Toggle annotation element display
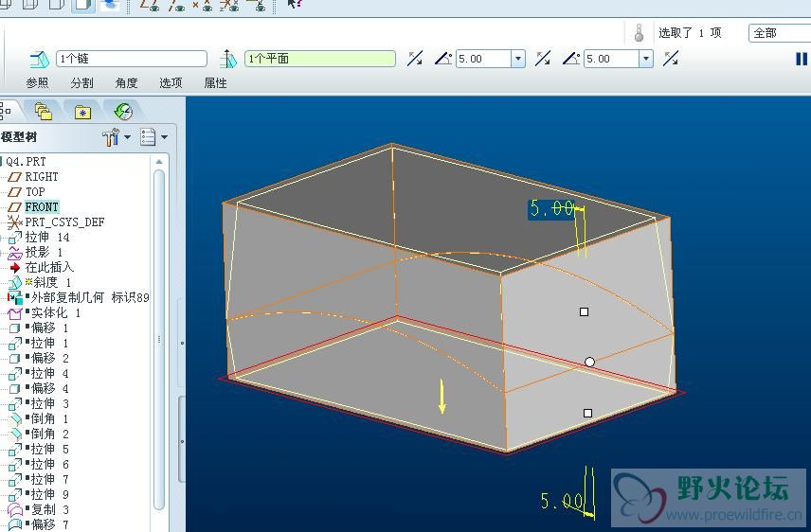This screenshot has width=811, height=532. pos(256,5)
